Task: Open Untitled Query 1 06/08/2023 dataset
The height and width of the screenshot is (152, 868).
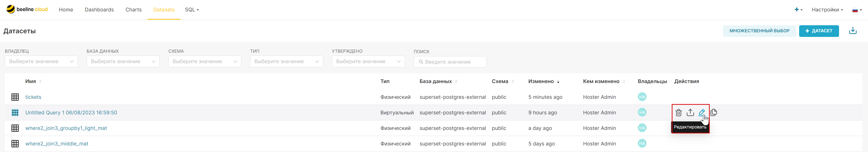Action: coord(71,112)
